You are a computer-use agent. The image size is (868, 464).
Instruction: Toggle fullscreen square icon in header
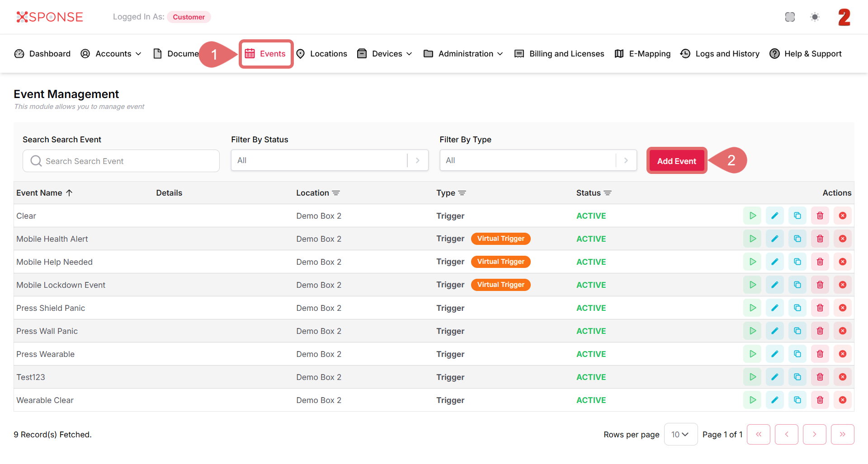coord(790,17)
